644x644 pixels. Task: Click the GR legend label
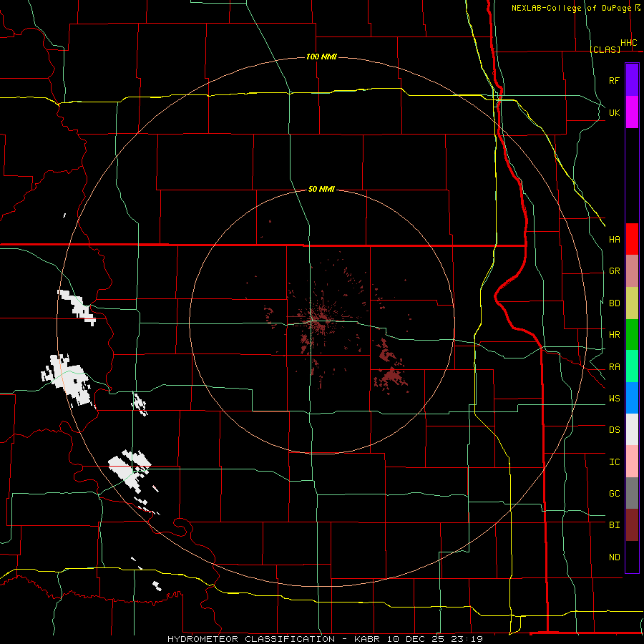[x=615, y=271]
